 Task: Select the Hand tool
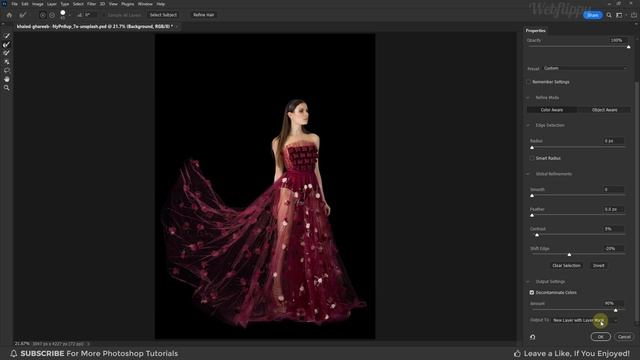click(7, 79)
